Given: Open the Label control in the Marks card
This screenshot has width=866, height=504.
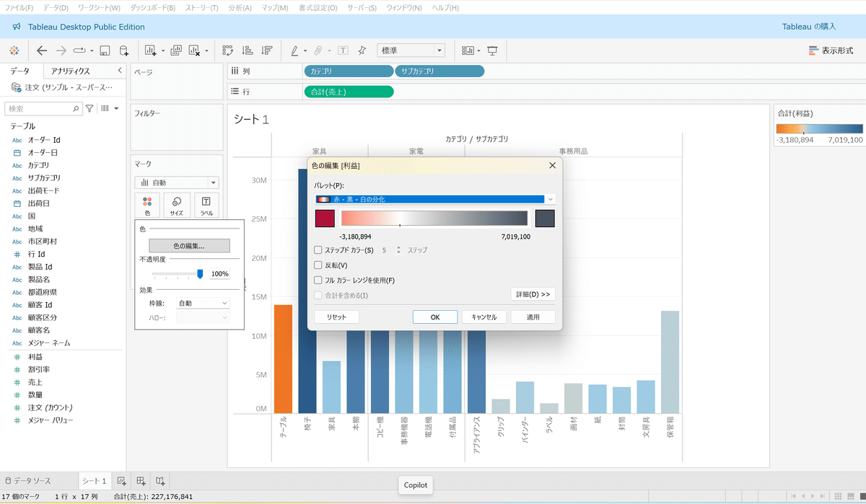Looking at the screenshot, I should tap(207, 205).
